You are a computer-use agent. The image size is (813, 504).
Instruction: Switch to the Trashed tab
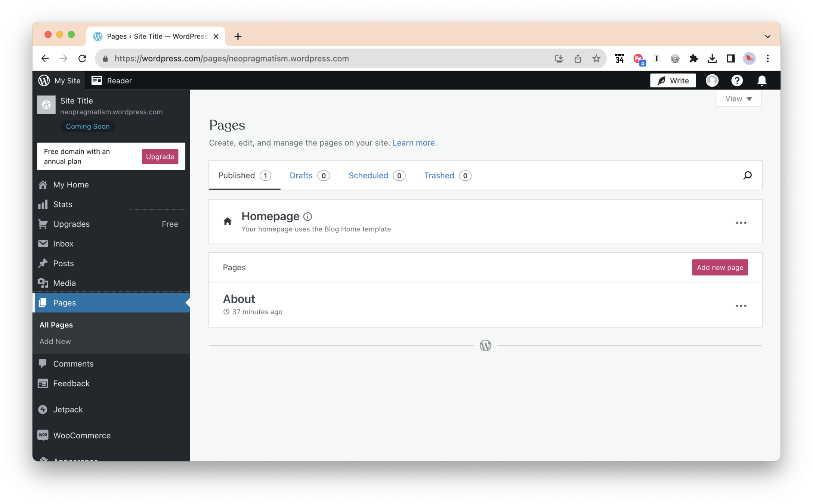pyautogui.click(x=439, y=175)
